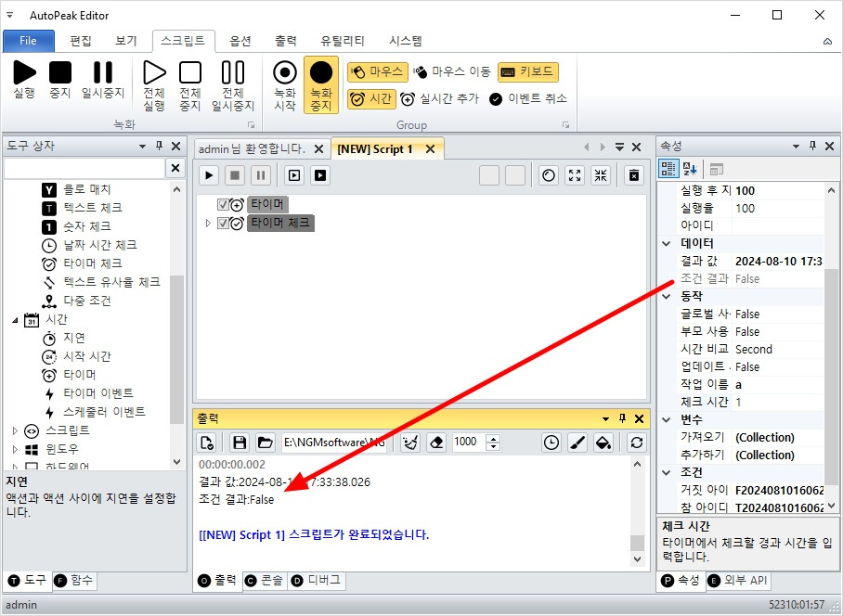843x616 pixels.
Task: Click refresh icon in 출력 toolbar
Action: 637,443
